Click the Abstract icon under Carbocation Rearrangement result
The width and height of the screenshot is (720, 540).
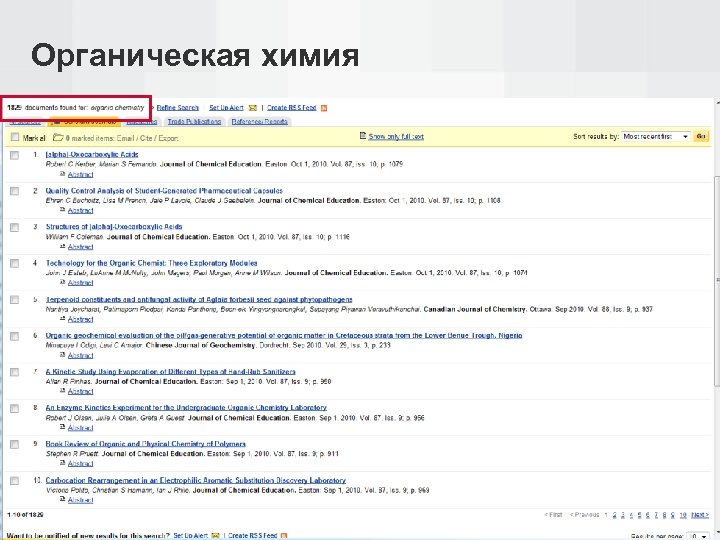(x=63, y=500)
